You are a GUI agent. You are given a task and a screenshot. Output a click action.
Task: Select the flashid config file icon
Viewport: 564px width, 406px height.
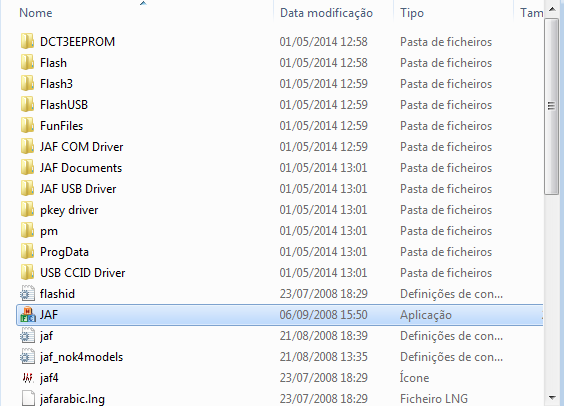(27, 293)
